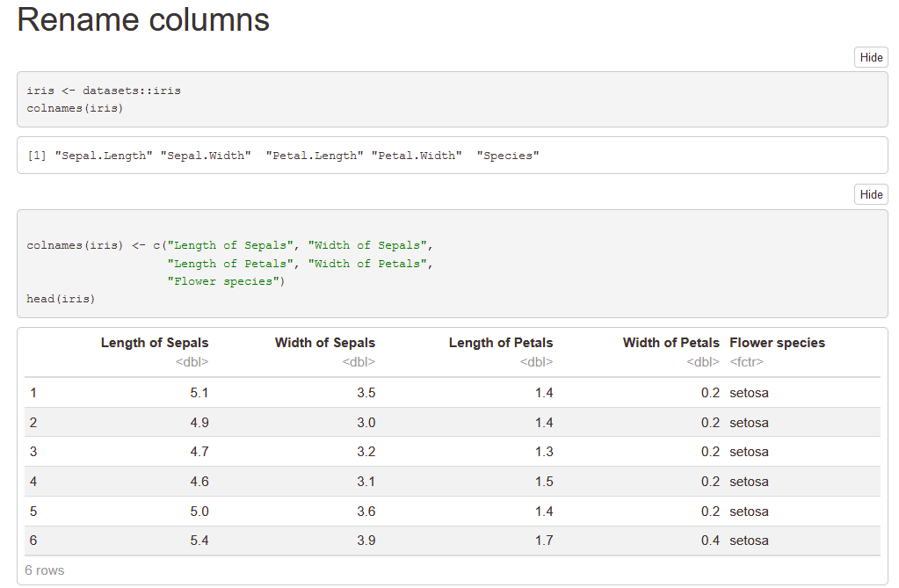The height and width of the screenshot is (588, 899).
Task: Click the 'Length of Sepals' column header
Action: click(x=155, y=343)
